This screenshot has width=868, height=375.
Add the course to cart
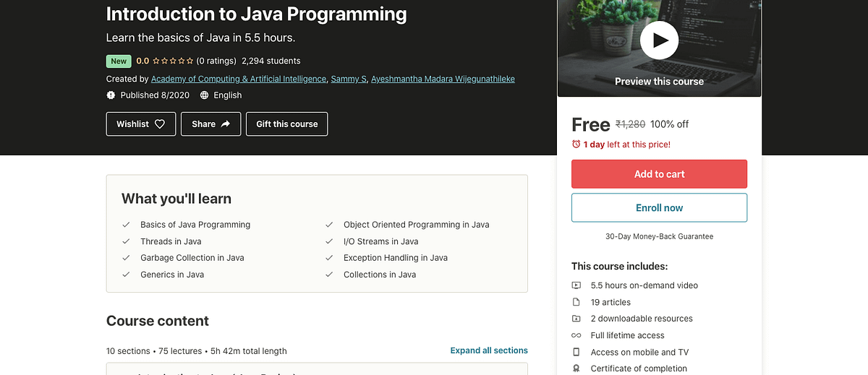(x=659, y=174)
